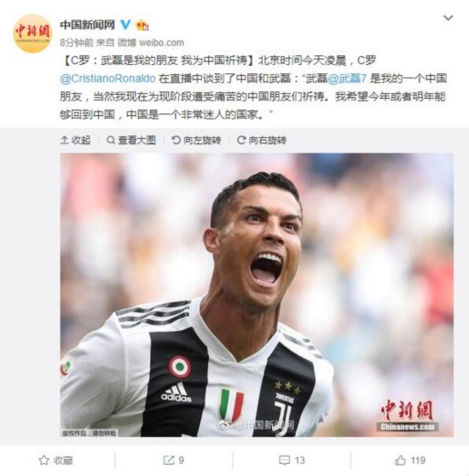This screenshot has width=469, height=476.
Task: Click the 8分钟前 post timestamp
Action: coord(77,43)
